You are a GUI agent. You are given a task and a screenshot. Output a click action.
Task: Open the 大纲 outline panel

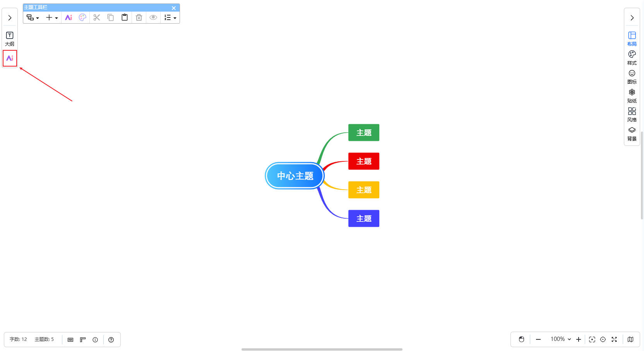(x=10, y=39)
